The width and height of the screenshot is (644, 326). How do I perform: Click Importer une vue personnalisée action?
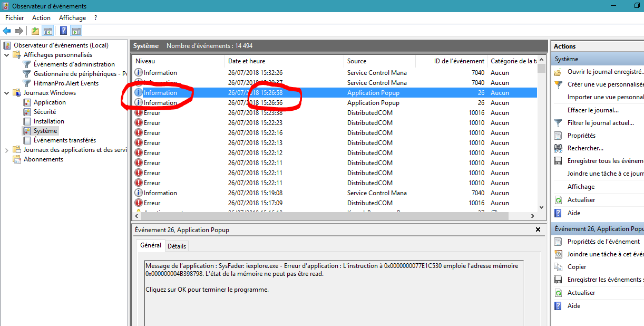click(x=606, y=97)
